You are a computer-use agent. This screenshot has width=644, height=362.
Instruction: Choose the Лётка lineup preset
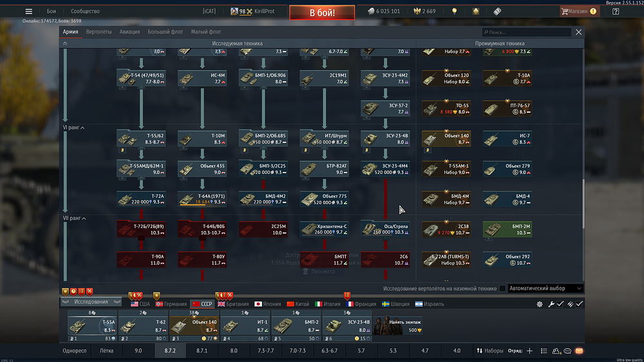point(106,351)
